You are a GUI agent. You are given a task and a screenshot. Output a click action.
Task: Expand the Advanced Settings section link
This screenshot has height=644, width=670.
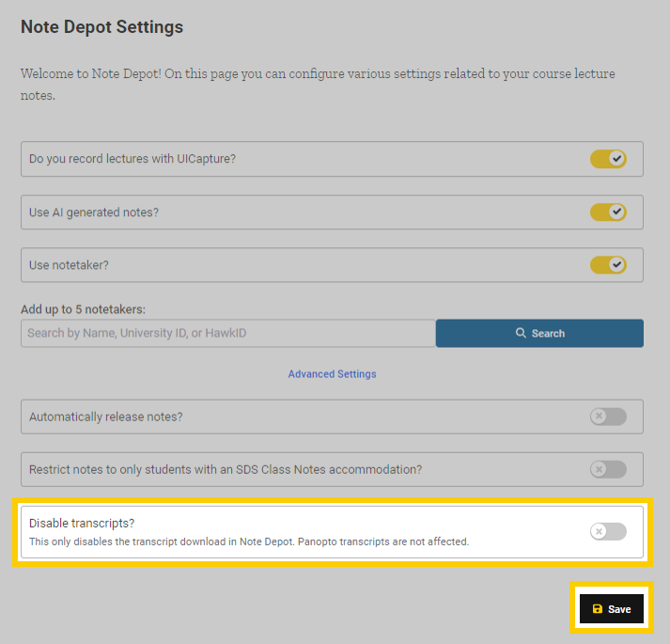click(332, 374)
